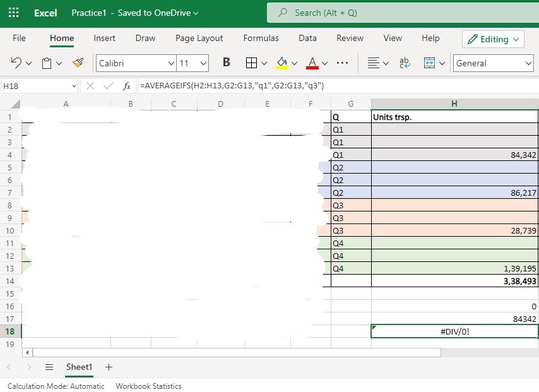539x392 pixels.
Task: Open the app launcher waffle icon
Action: click(x=13, y=13)
